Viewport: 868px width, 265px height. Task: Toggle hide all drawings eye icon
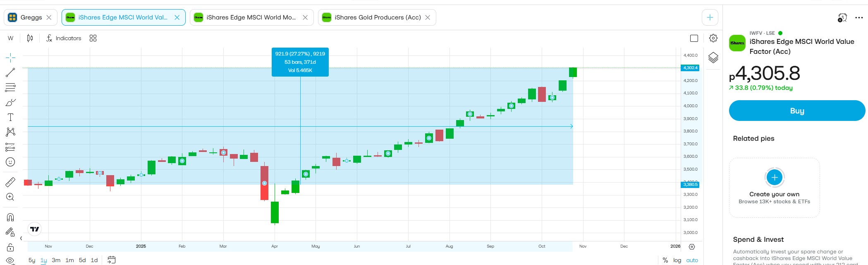pyautogui.click(x=10, y=261)
